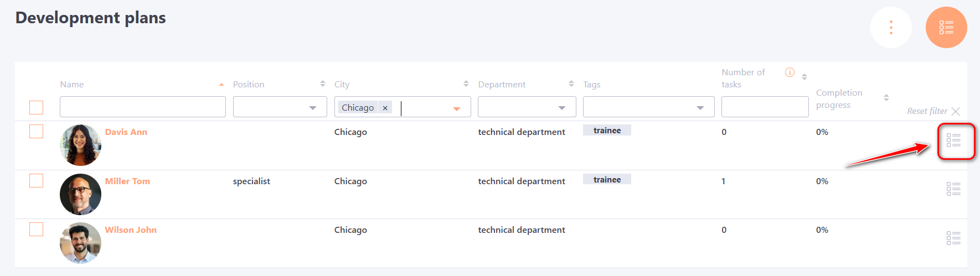
Task: Expand the Tags filter dropdown
Action: click(x=648, y=107)
